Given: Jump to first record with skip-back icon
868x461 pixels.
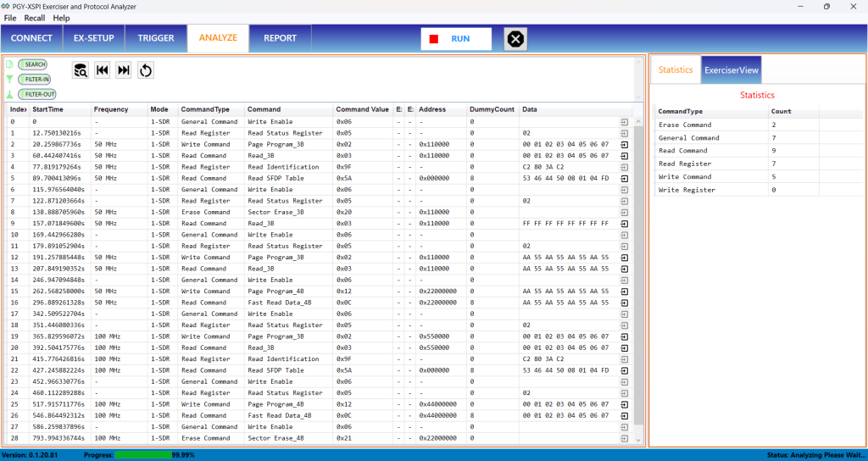Looking at the screenshot, I should (103, 70).
